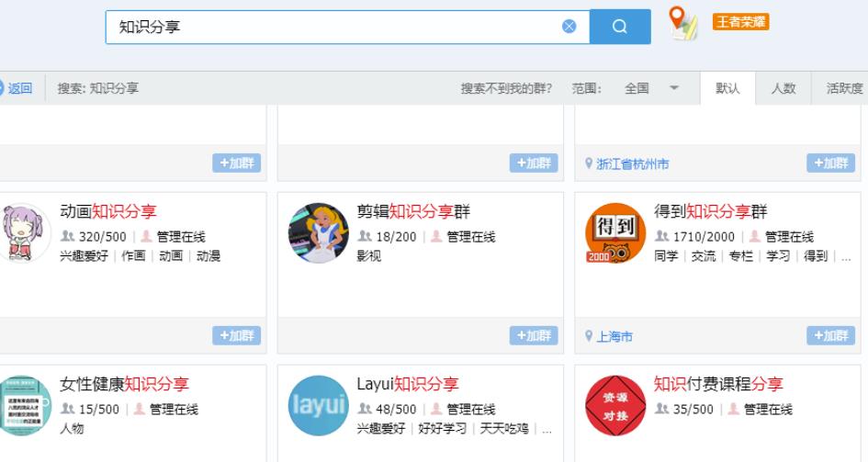Open the 剪辑知识分享群 group avatar
Image resolution: width=868 pixels, height=462 pixels.
[x=319, y=233]
